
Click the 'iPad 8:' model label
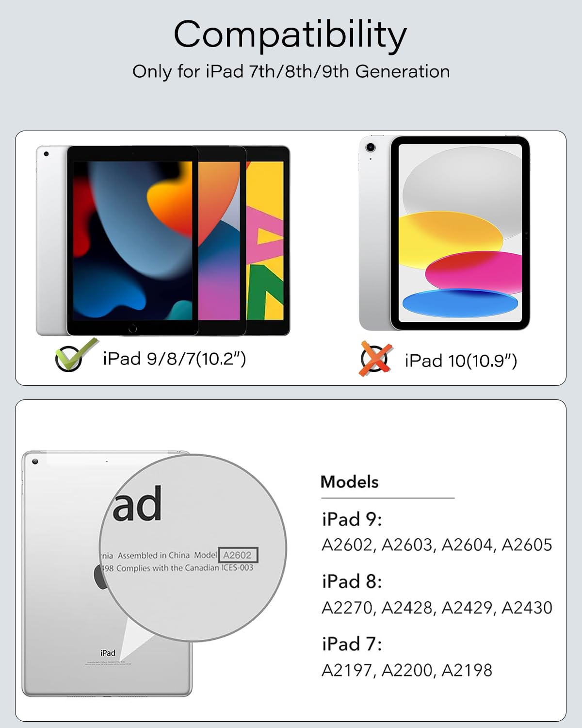tap(352, 581)
